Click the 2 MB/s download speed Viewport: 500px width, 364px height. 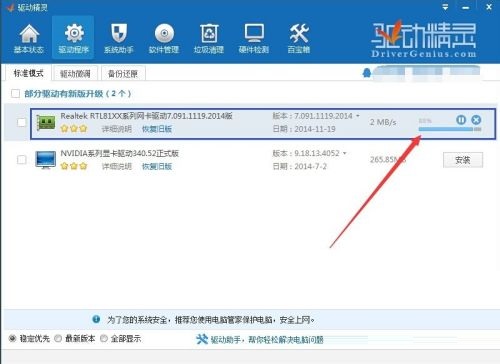383,122
